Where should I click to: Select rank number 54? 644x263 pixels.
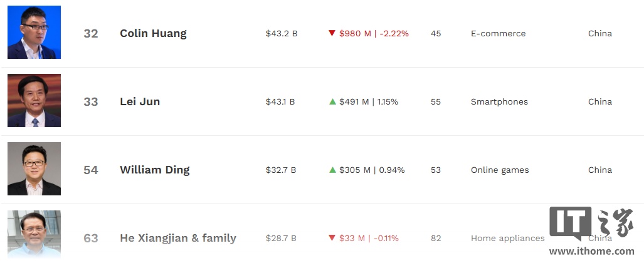(x=91, y=170)
